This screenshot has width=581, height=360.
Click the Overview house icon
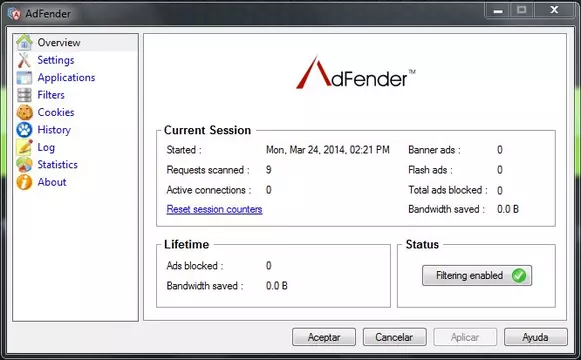[x=24, y=42]
